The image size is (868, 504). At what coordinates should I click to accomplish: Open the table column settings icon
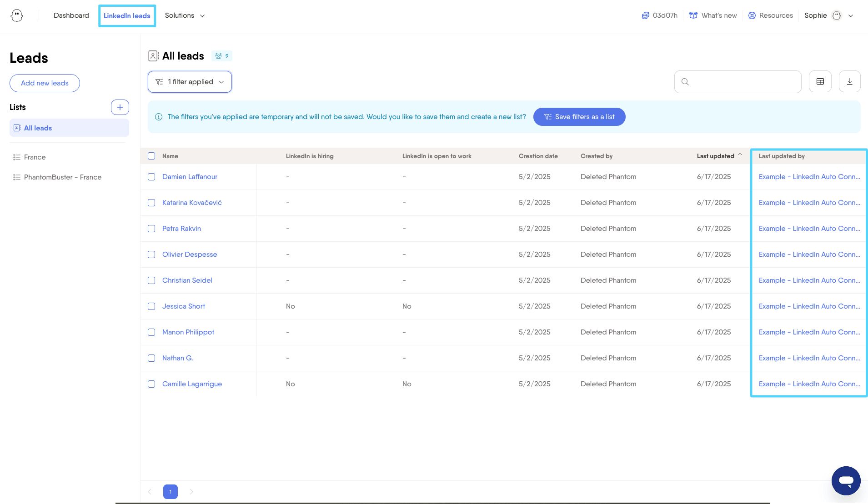[820, 82]
